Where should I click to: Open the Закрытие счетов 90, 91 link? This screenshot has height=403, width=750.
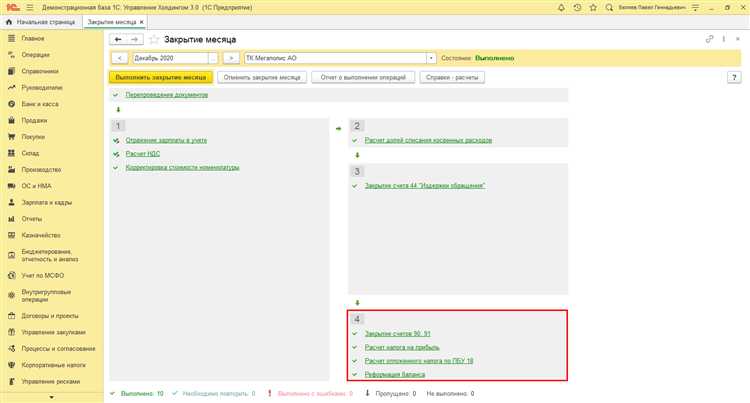pos(397,334)
